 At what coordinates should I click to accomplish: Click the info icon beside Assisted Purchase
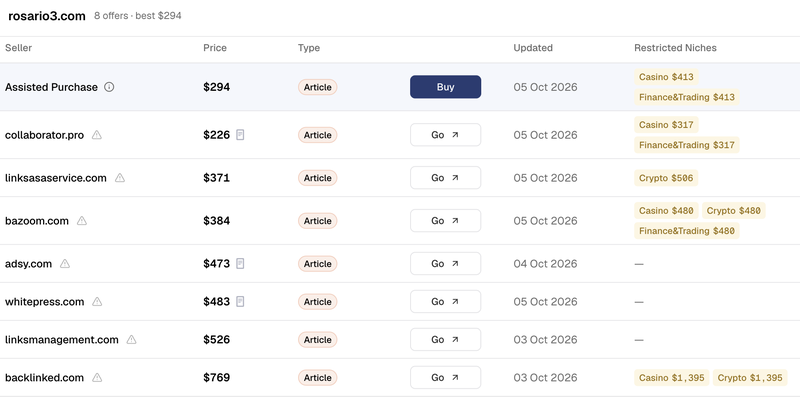tap(109, 87)
